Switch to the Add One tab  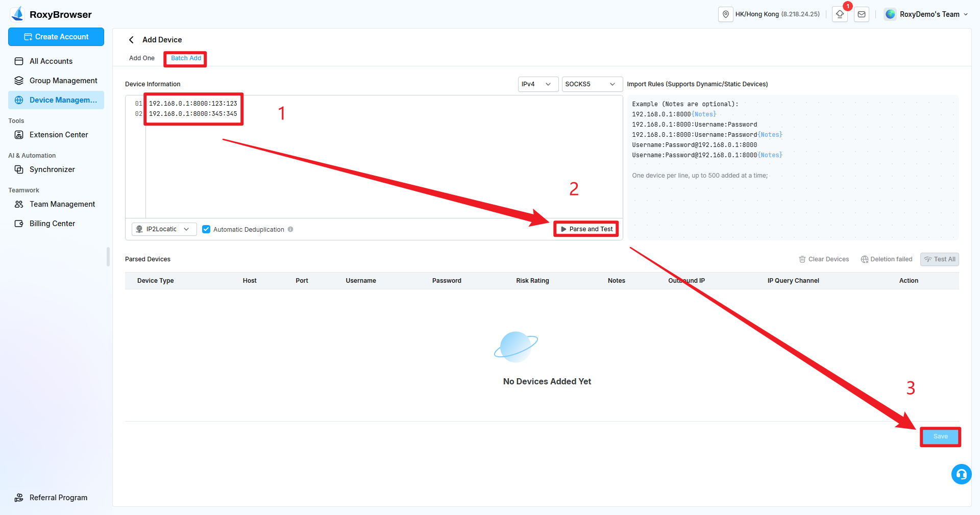[142, 58]
